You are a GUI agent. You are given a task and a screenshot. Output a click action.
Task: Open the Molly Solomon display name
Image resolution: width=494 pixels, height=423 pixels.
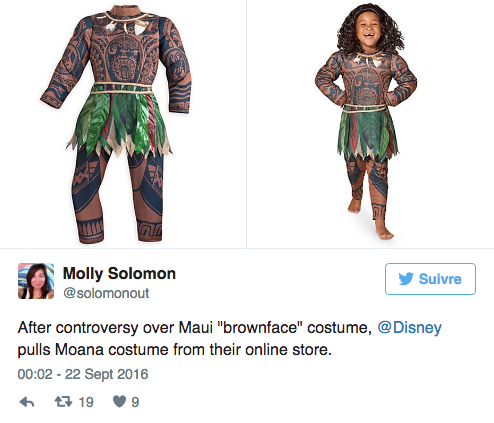coord(119,273)
